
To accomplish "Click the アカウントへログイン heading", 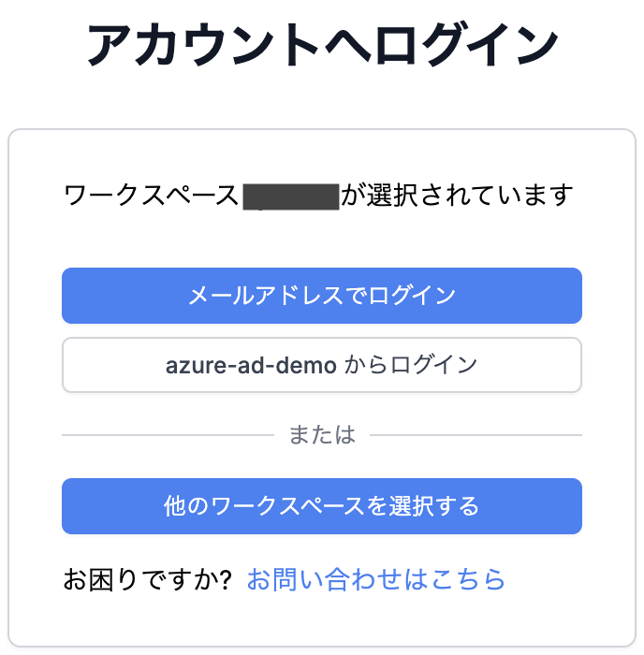I will [322, 44].
